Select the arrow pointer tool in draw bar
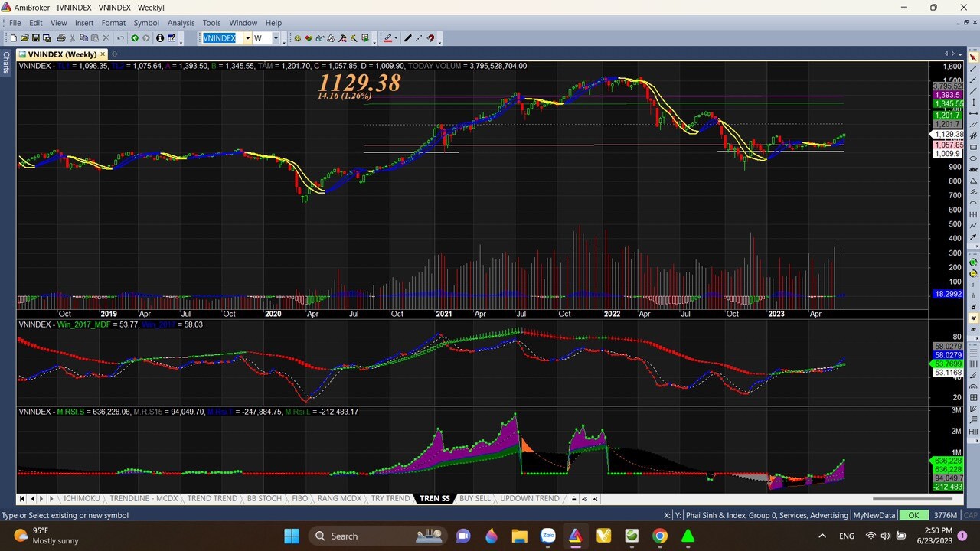Screen dimensions: 980x551 pos(973,57)
